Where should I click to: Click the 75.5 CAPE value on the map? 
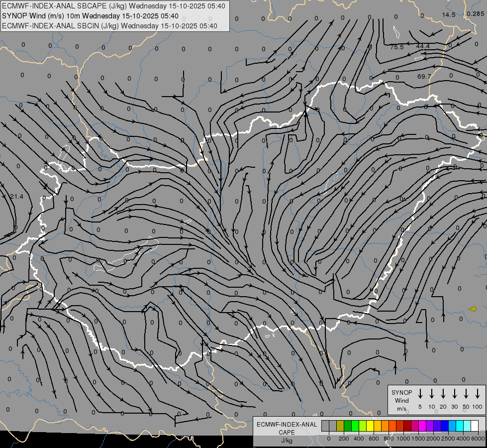[397, 47]
